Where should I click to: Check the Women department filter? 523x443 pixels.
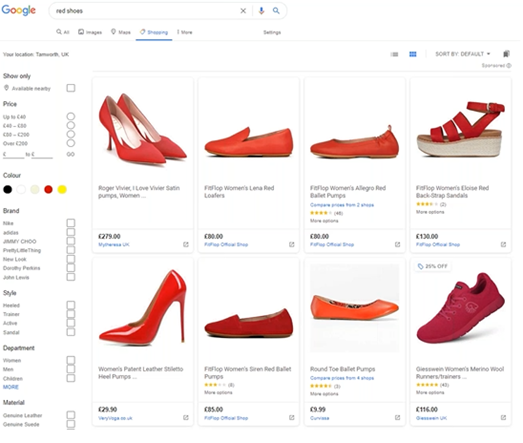(71, 360)
